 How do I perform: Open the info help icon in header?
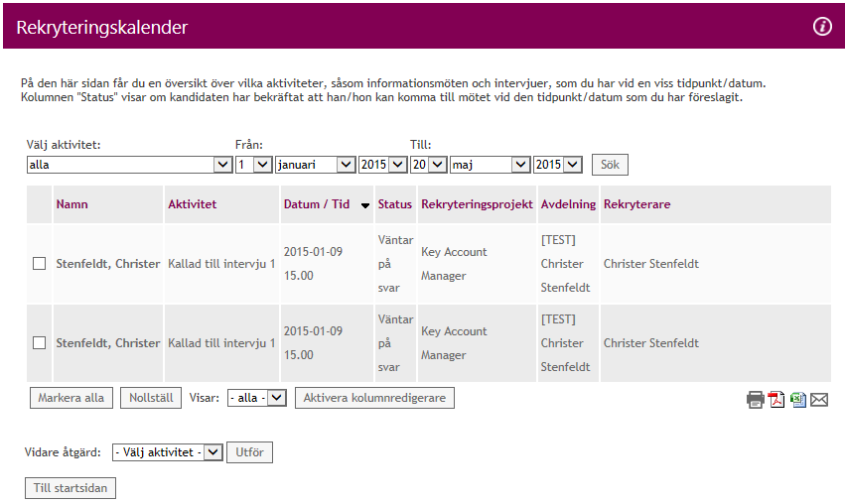pos(822,26)
